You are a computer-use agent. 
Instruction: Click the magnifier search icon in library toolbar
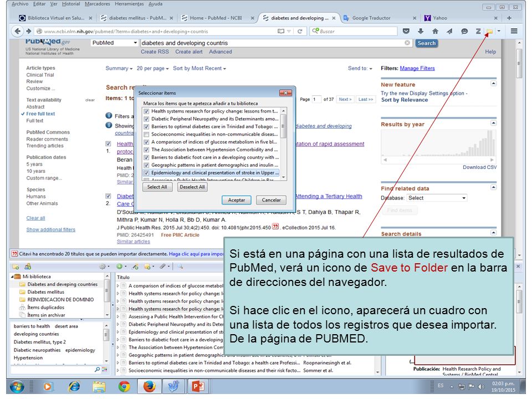pyautogui.click(x=180, y=267)
